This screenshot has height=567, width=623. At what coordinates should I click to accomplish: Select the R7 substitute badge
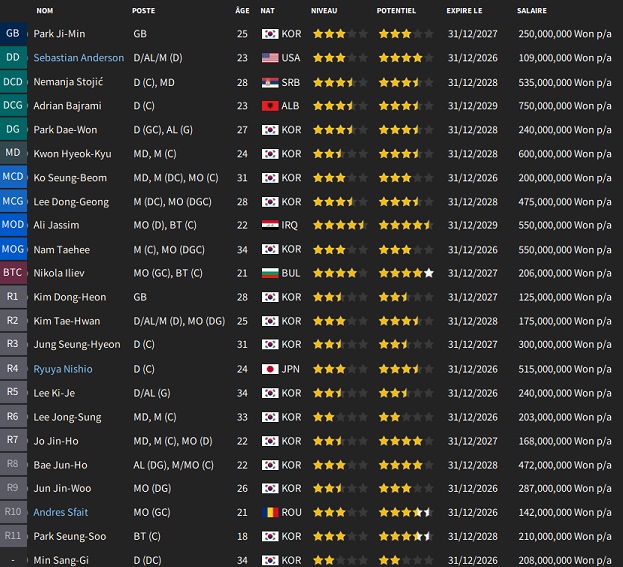click(13, 440)
